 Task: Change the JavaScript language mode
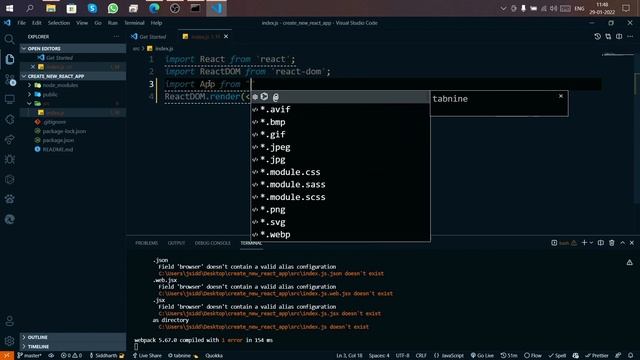(449, 356)
